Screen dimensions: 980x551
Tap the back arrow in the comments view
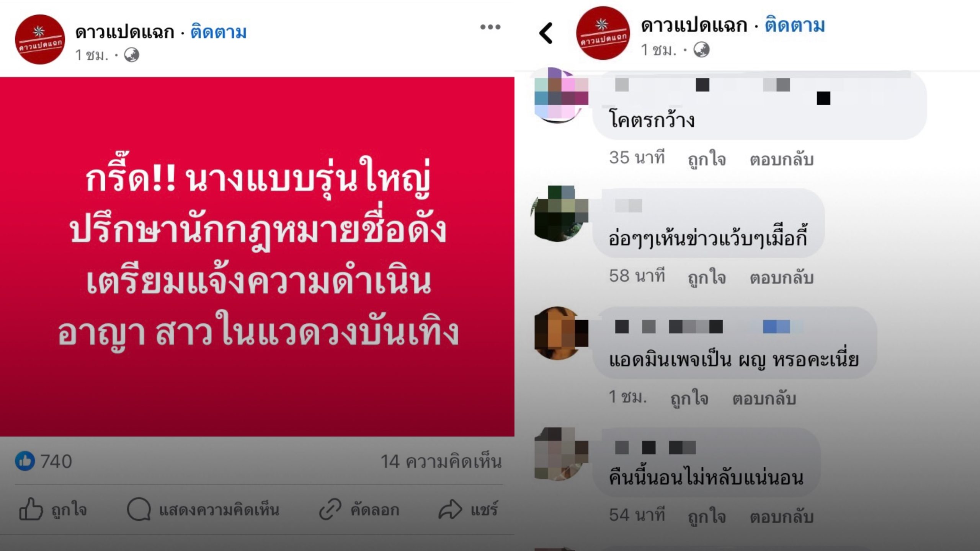point(546,33)
